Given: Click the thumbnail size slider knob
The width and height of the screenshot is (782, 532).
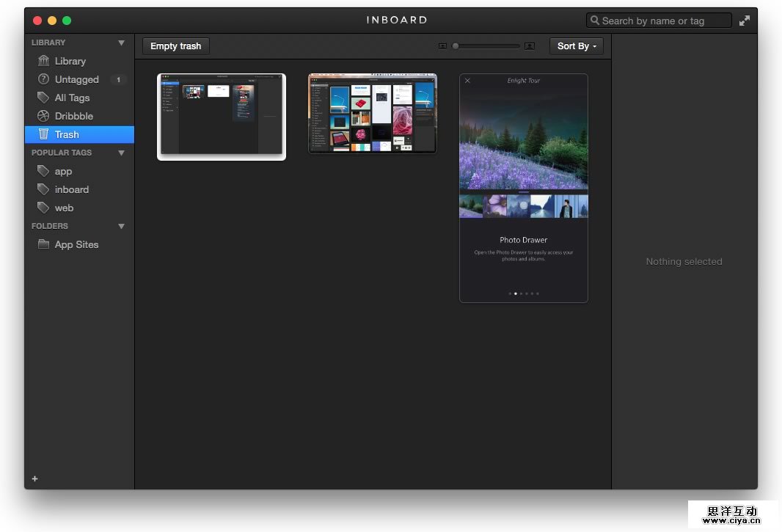Looking at the screenshot, I should pos(456,46).
